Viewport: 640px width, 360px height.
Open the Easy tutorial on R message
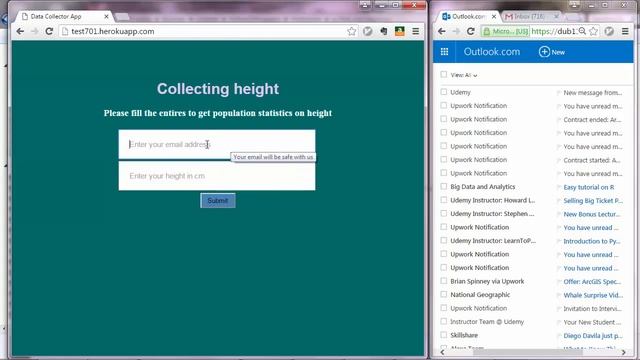[589, 187]
